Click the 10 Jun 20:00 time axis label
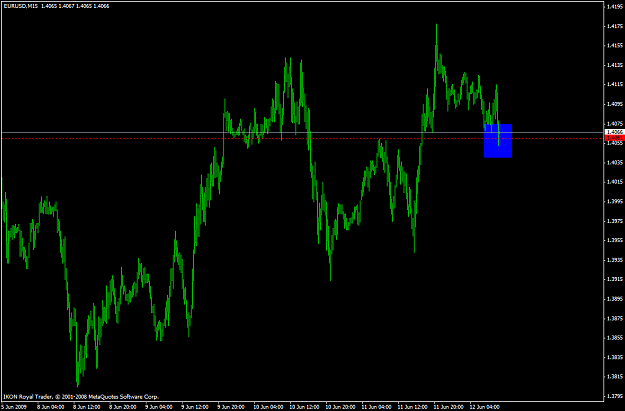The image size is (625, 411). (340, 407)
